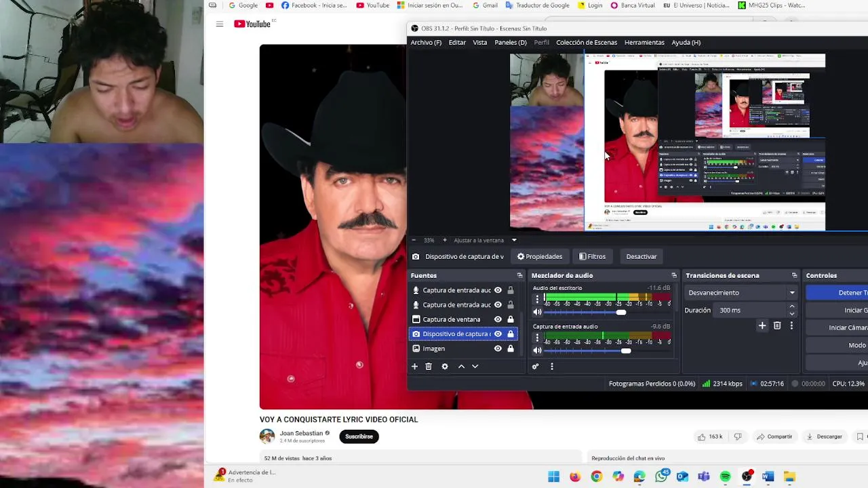
Task: Mute the Captura de entrada audio speaker
Action: coord(538,350)
